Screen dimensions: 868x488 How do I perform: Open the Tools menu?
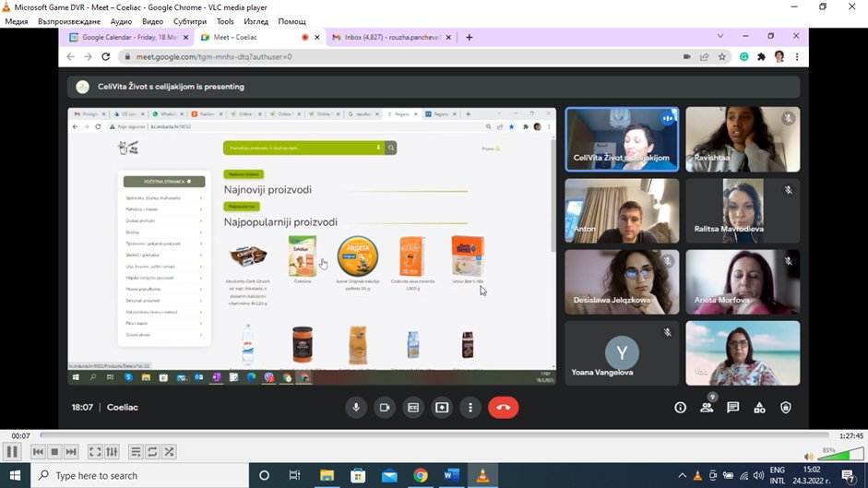pos(225,21)
